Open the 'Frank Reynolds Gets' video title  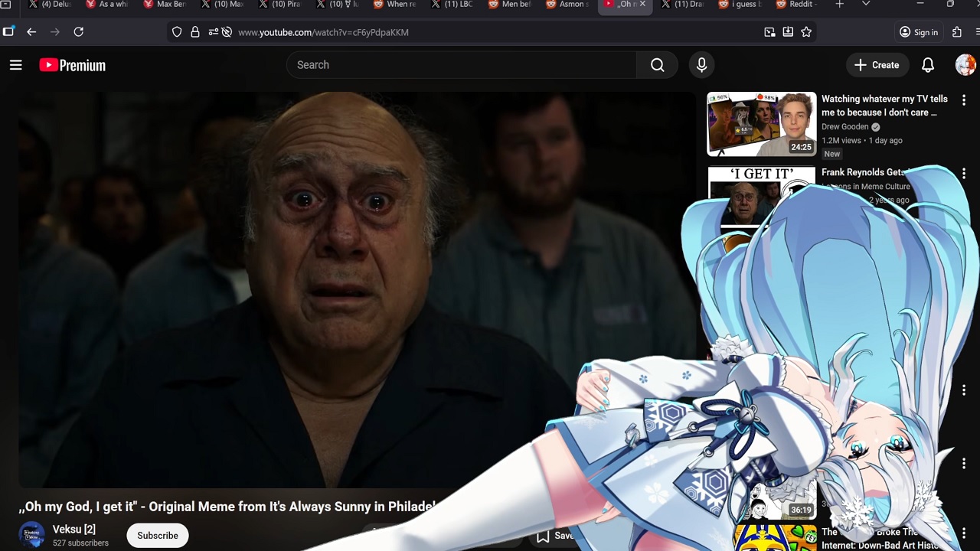tap(864, 173)
